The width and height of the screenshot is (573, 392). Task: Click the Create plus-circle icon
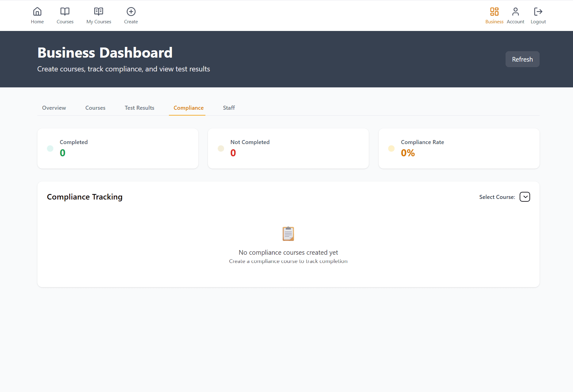coord(131,12)
